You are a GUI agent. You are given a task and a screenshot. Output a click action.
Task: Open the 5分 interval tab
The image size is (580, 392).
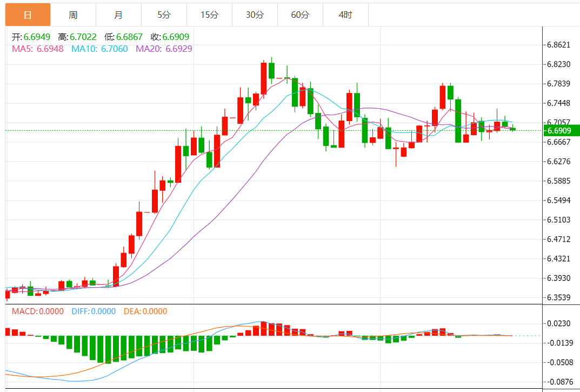click(164, 15)
